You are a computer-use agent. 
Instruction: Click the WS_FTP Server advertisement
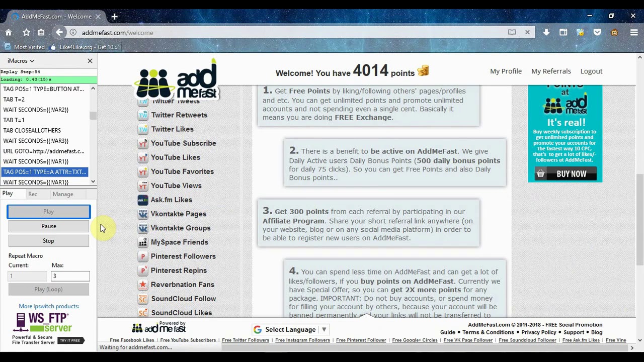[x=48, y=329]
